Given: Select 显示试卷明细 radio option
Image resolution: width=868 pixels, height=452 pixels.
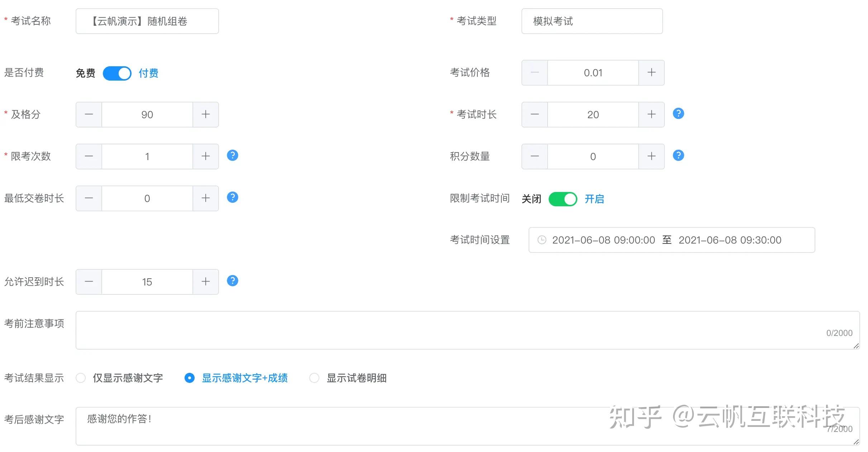Looking at the screenshot, I should (x=314, y=378).
